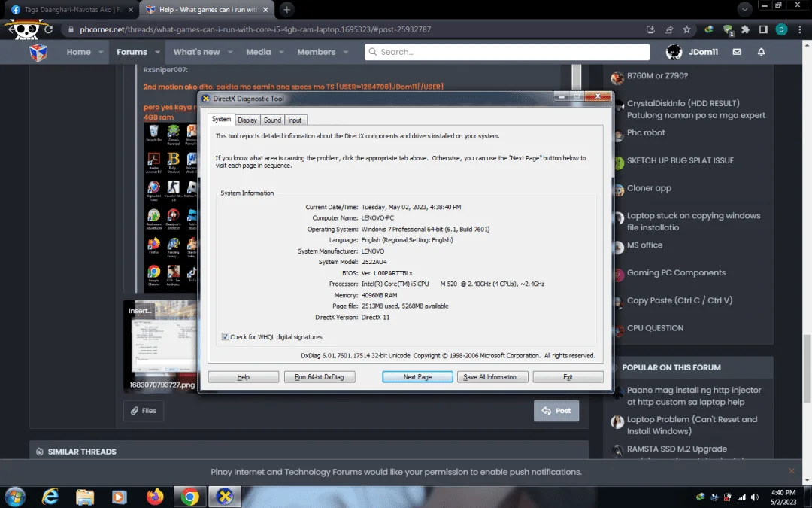Switch to the Facebook Taga Daanghari tab
Screen dimensions: 812x508
pyautogui.click(x=72, y=9)
